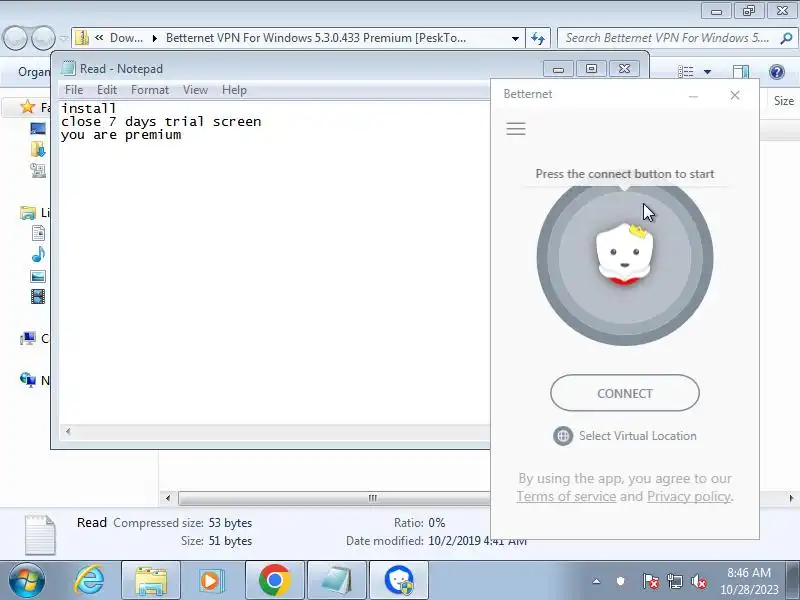The width and height of the screenshot is (800, 600).
Task: Maximize the Read - Notepad window
Action: 591,69
